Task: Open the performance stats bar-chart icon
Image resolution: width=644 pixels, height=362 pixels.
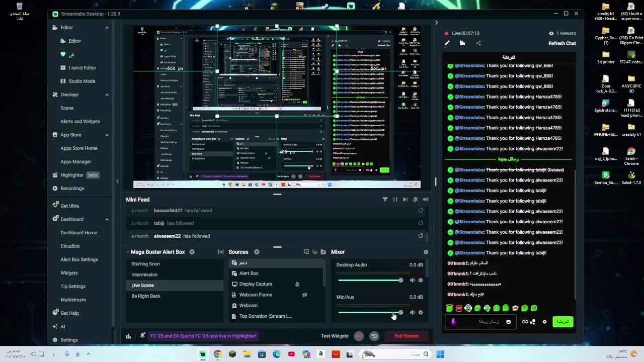Action: point(128,336)
